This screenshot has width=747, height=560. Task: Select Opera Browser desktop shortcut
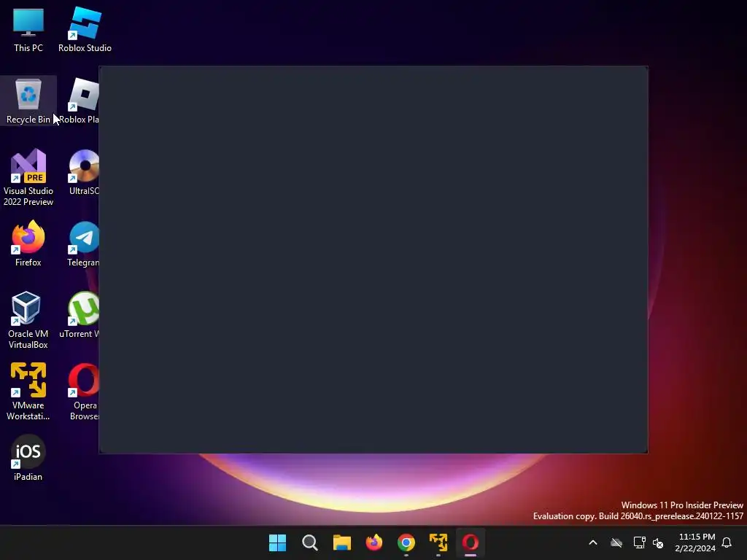[x=84, y=392]
